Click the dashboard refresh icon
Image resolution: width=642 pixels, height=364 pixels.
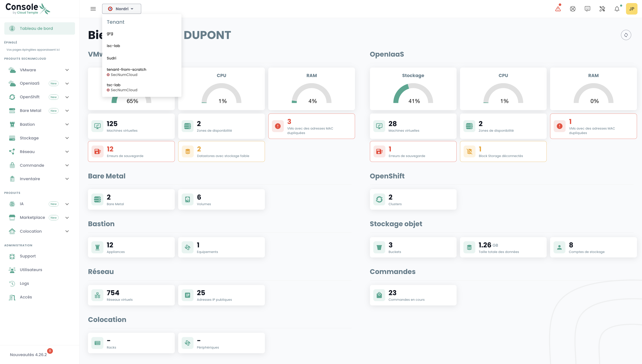click(x=626, y=35)
